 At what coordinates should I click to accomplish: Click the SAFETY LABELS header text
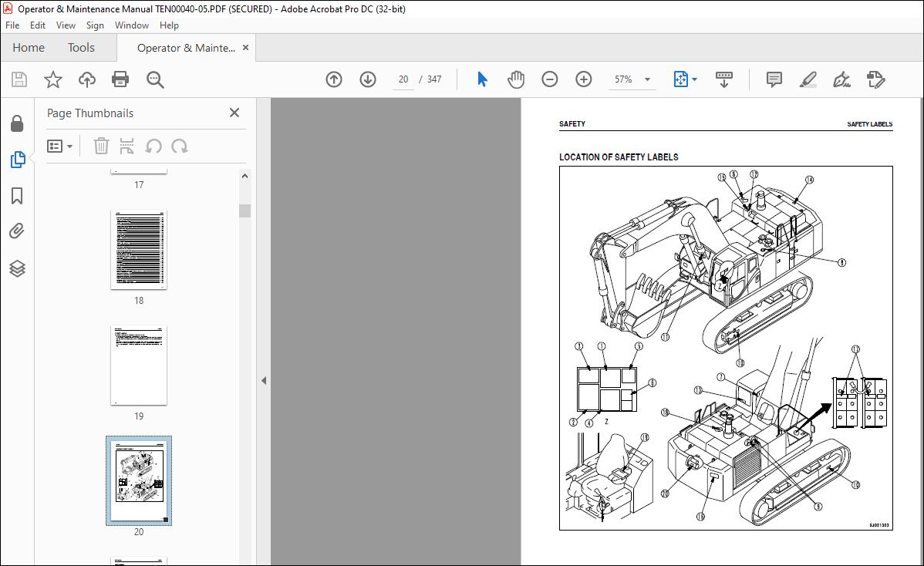point(870,124)
